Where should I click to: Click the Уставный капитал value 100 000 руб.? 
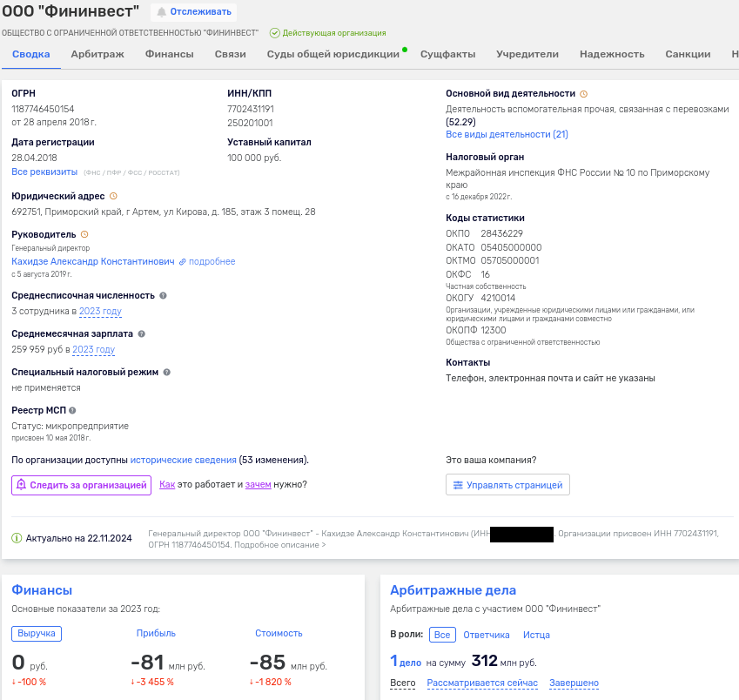point(254,158)
